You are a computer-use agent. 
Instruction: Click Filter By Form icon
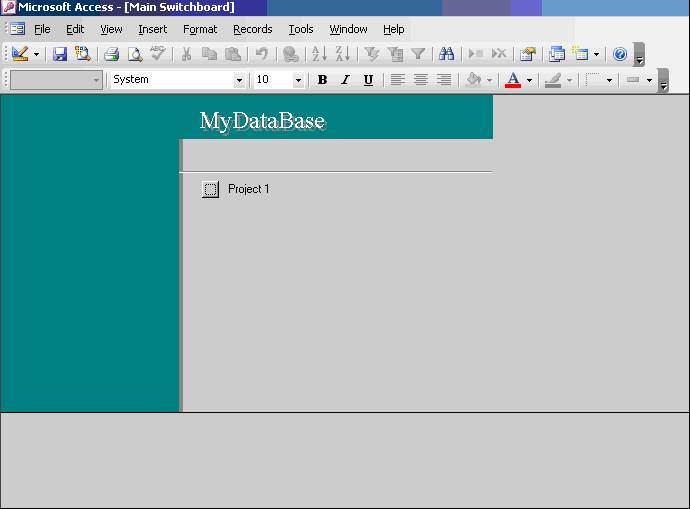[x=395, y=54]
